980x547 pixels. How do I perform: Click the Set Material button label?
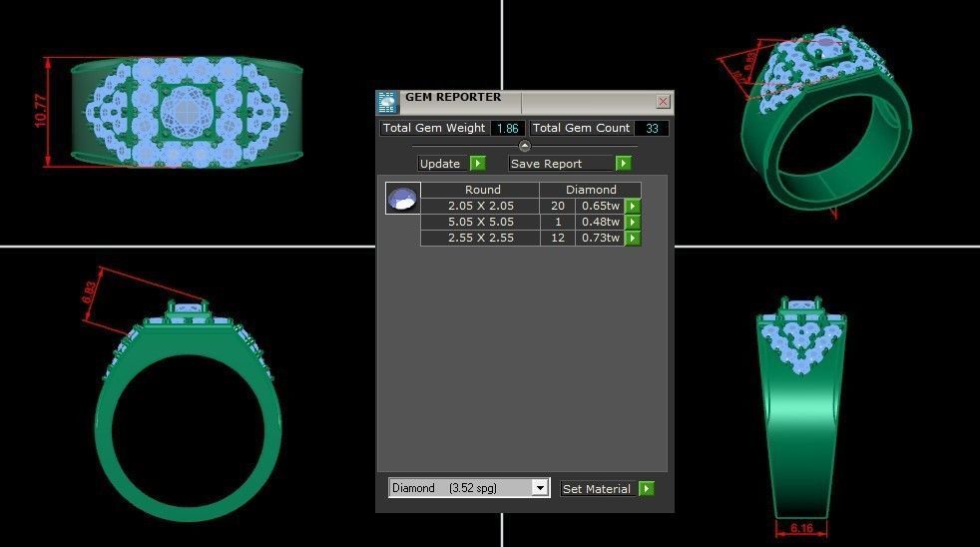point(596,489)
